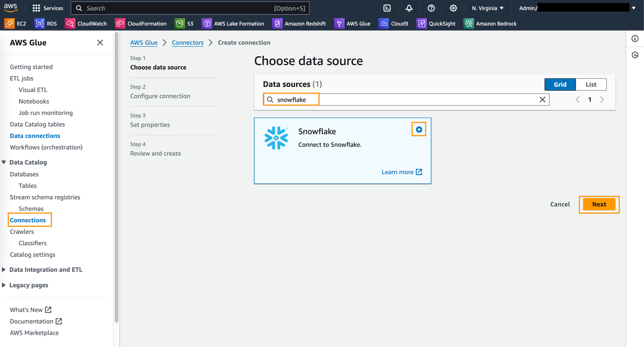Click the orange Next button
The width and height of the screenshot is (644, 347).
click(599, 204)
